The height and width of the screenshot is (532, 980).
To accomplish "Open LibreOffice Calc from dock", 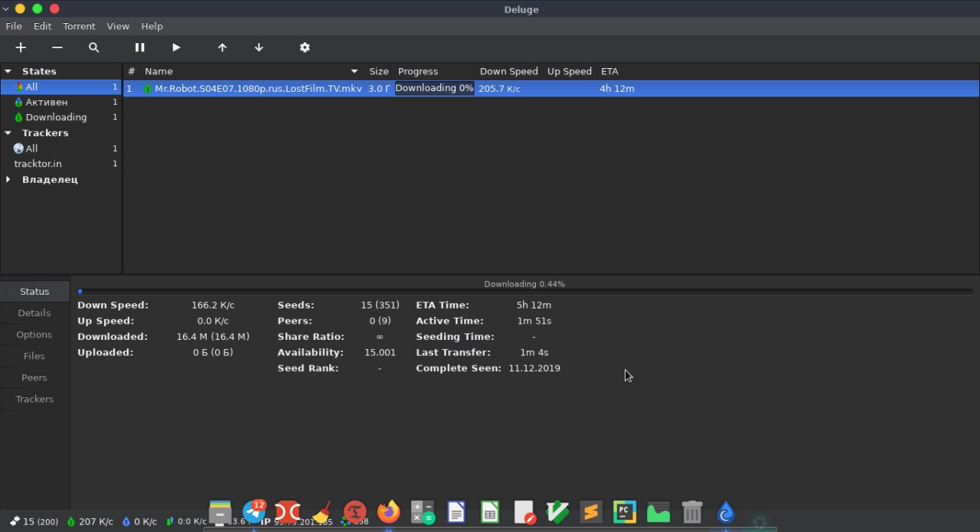I will [490, 512].
